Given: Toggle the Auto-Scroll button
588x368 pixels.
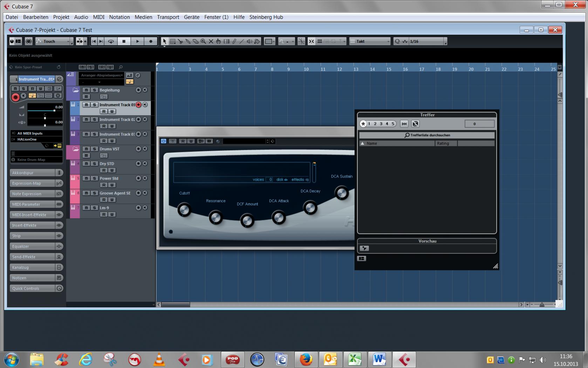Looking at the screenshot, I should point(80,41).
